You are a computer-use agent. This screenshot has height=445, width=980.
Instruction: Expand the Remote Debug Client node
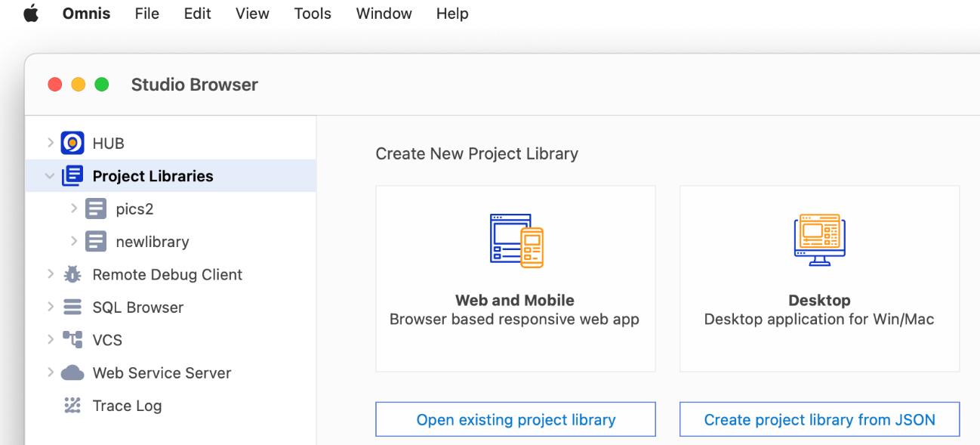[50, 273]
